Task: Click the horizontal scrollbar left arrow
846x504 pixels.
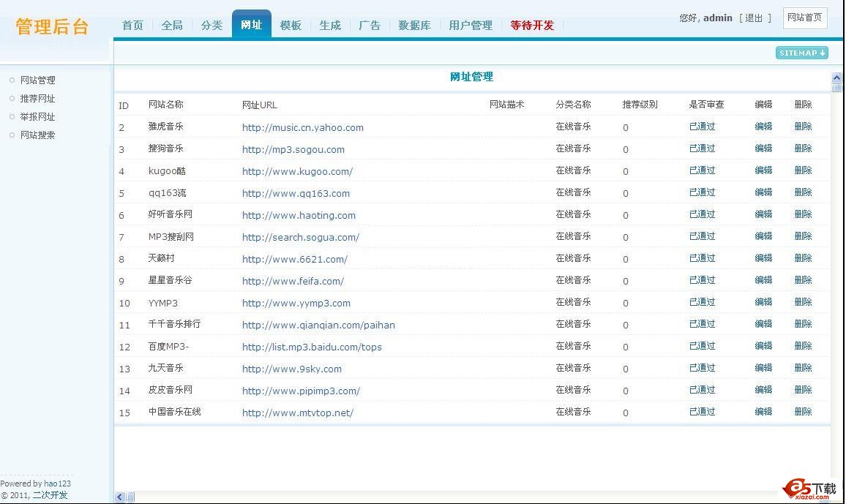Action: click(x=120, y=497)
